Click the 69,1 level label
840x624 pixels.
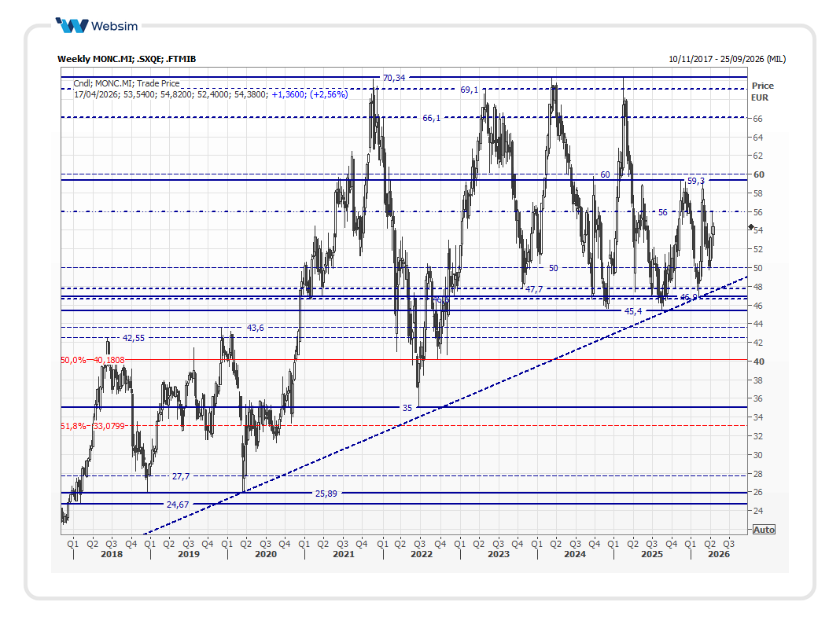click(x=469, y=90)
